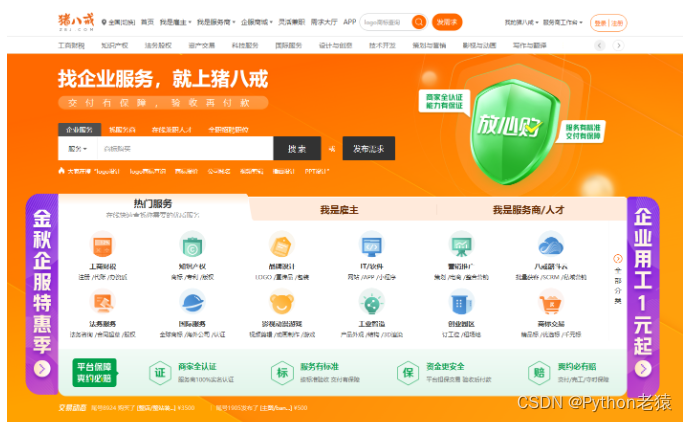Open the 知识产权 category link
This screenshot has height=422, width=688.
115,45
